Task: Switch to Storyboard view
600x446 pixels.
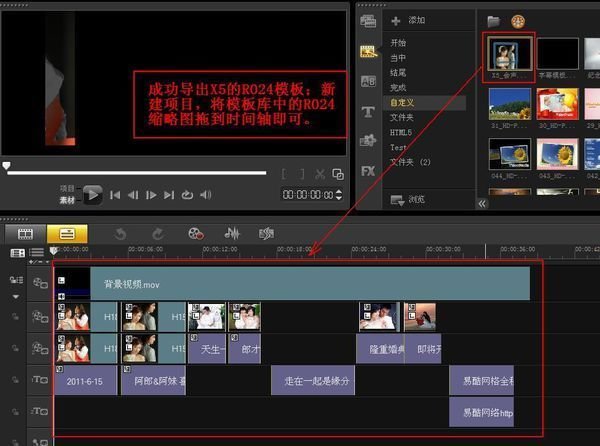Action: pyautogui.click(x=25, y=234)
